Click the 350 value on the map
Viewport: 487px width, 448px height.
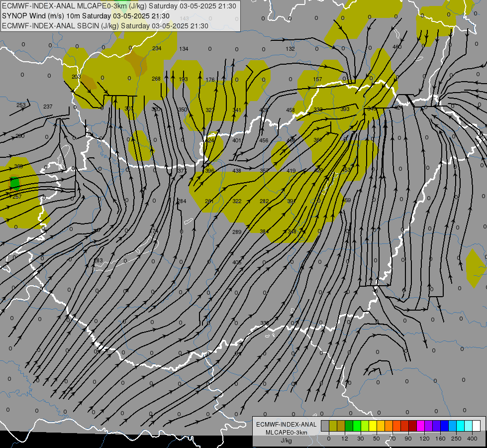pyautogui.click(x=183, y=110)
